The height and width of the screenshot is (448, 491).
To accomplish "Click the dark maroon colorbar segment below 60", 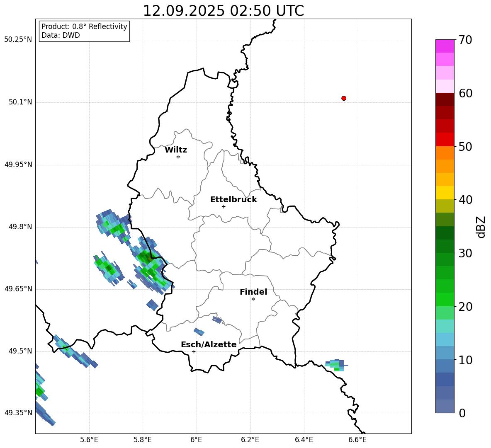I will [x=445, y=99].
